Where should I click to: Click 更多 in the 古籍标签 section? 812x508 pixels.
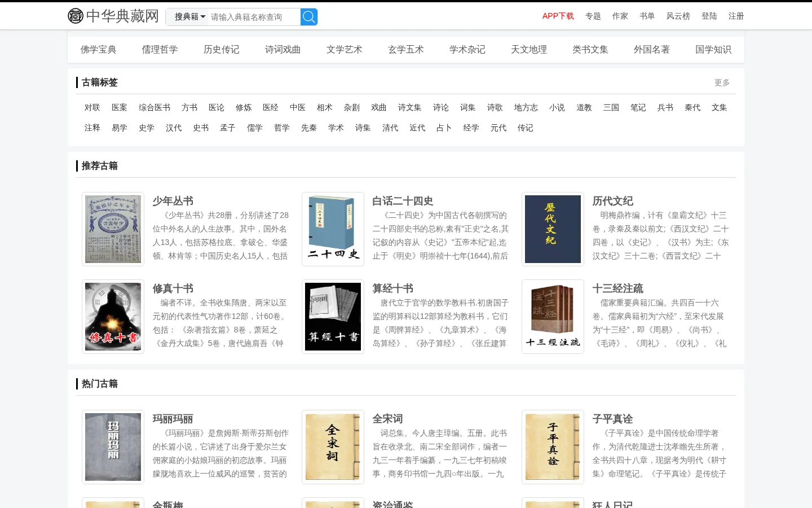tap(722, 83)
